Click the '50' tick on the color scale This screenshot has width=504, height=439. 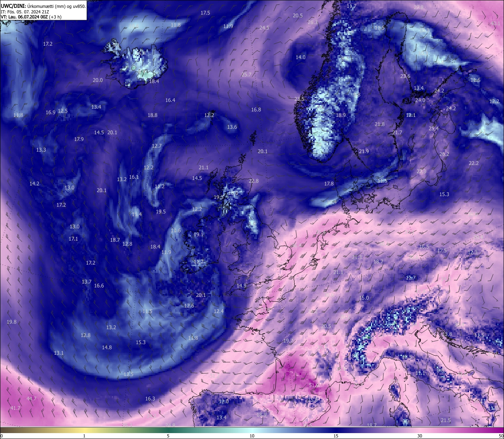(501, 436)
